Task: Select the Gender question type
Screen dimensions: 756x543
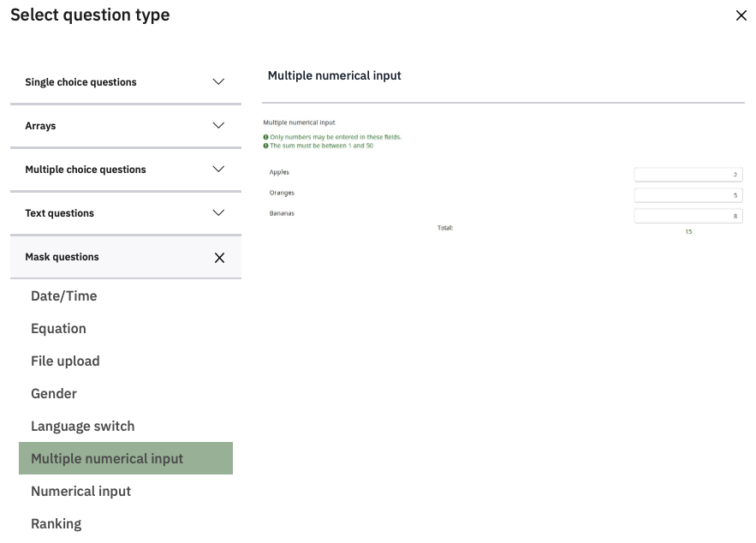Action: pos(54,394)
